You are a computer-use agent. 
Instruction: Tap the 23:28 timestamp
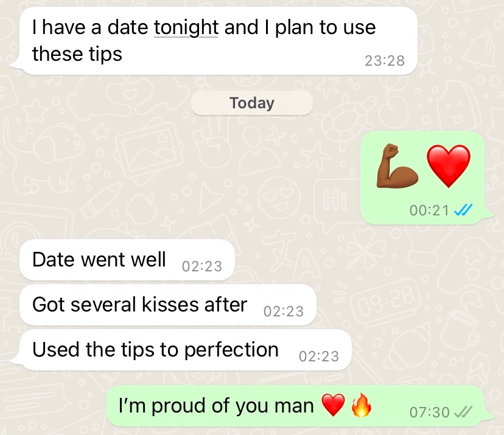pyautogui.click(x=385, y=61)
